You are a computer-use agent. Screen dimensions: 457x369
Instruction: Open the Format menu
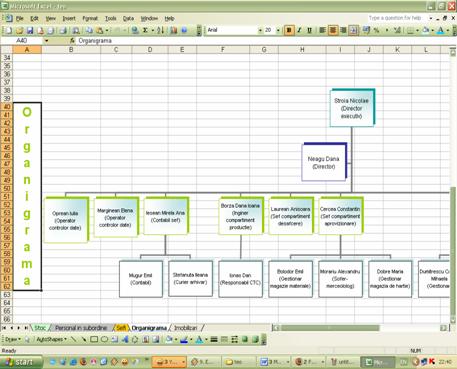pyautogui.click(x=90, y=18)
